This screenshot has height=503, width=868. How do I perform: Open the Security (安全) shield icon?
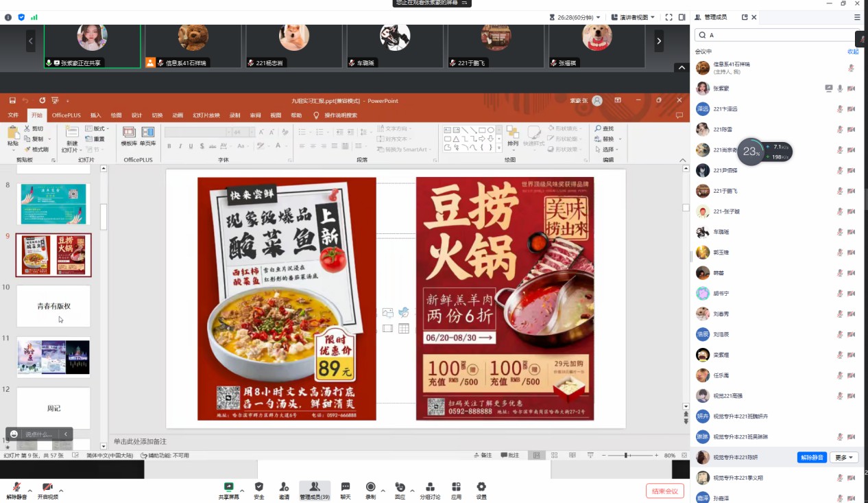(258, 488)
